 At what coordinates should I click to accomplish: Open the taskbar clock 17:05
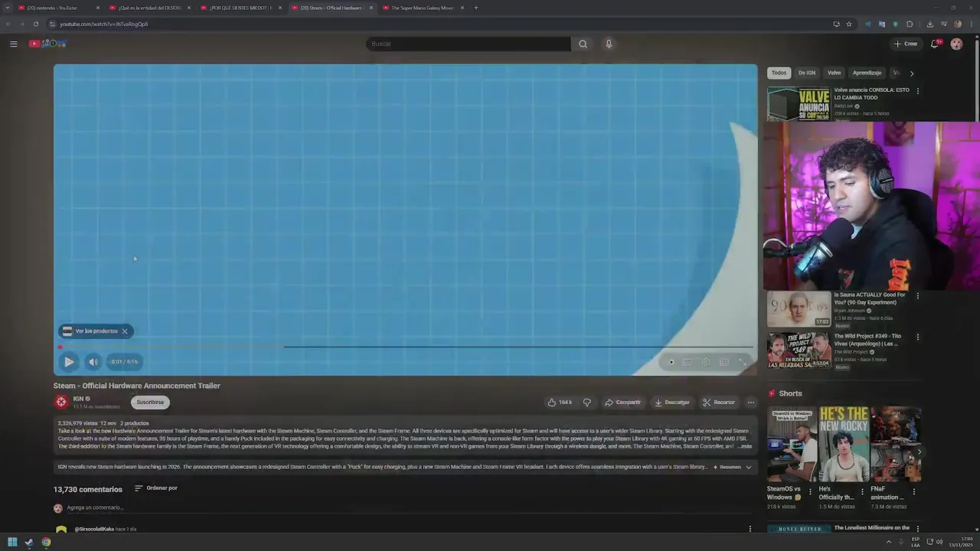(x=961, y=543)
